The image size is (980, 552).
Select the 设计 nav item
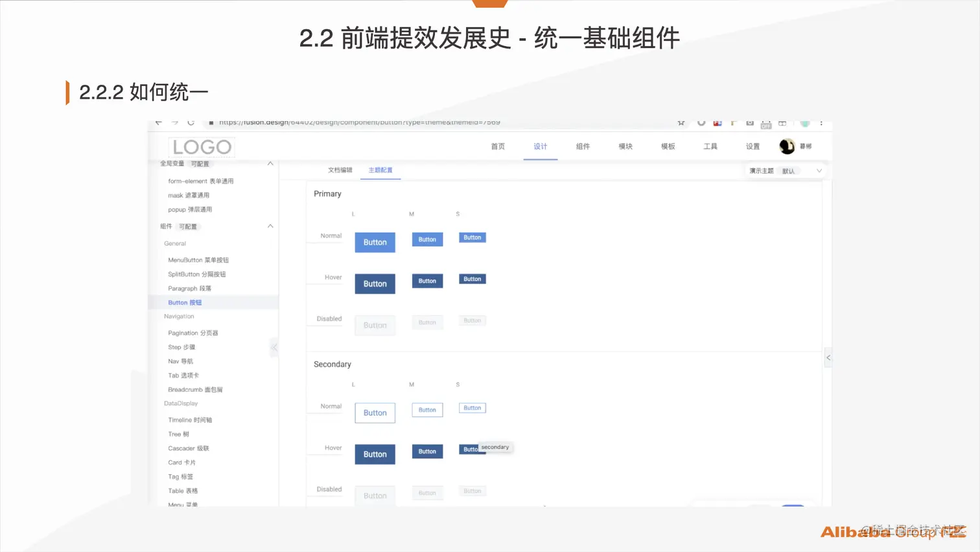tap(541, 147)
